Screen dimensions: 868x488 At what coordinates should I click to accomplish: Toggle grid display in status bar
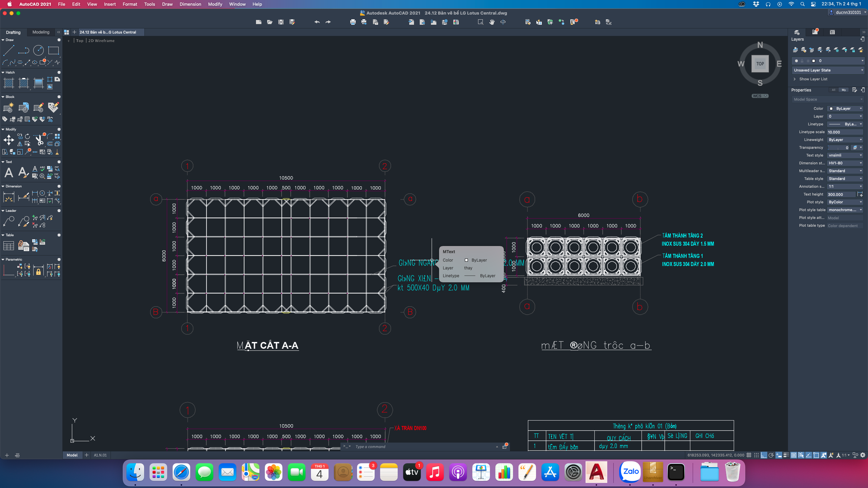pyautogui.click(x=749, y=455)
